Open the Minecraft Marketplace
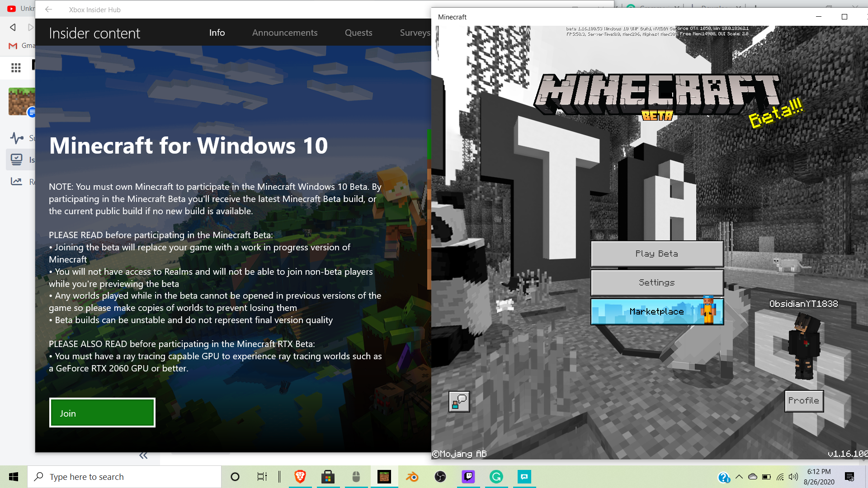The width and height of the screenshot is (868, 488). (656, 311)
